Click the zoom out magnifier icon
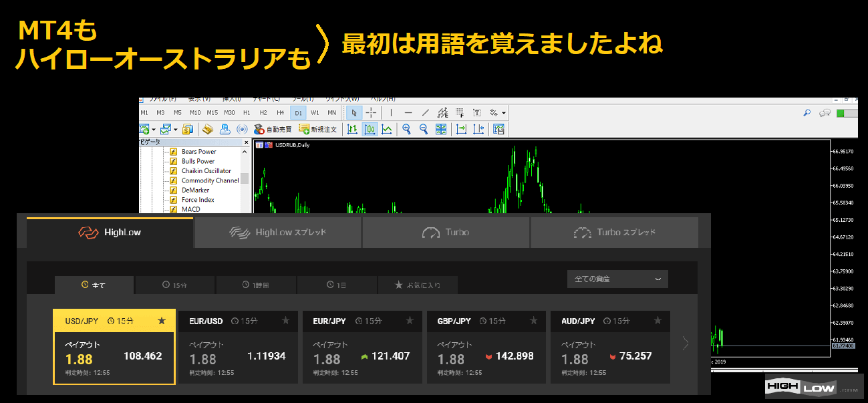 pos(424,130)
